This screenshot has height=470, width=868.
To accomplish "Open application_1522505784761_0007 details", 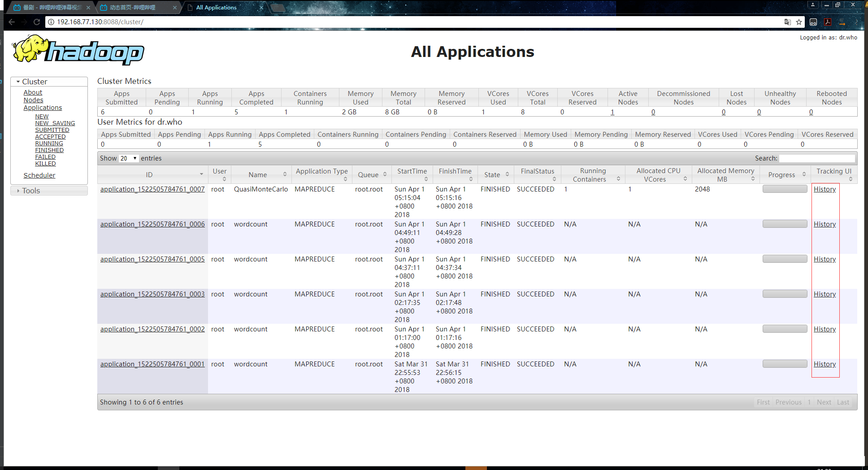I will click(152, 189).
